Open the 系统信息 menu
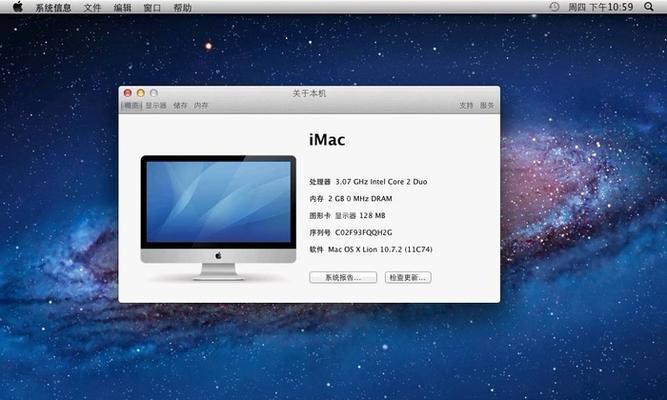Screen dimensions: 667x400 click(53, 8)
